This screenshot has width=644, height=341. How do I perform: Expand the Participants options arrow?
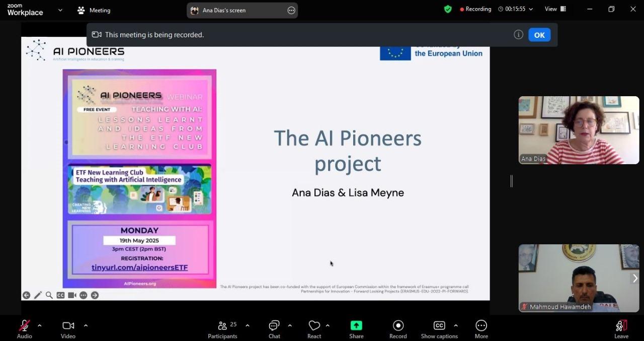coord(247,325)
